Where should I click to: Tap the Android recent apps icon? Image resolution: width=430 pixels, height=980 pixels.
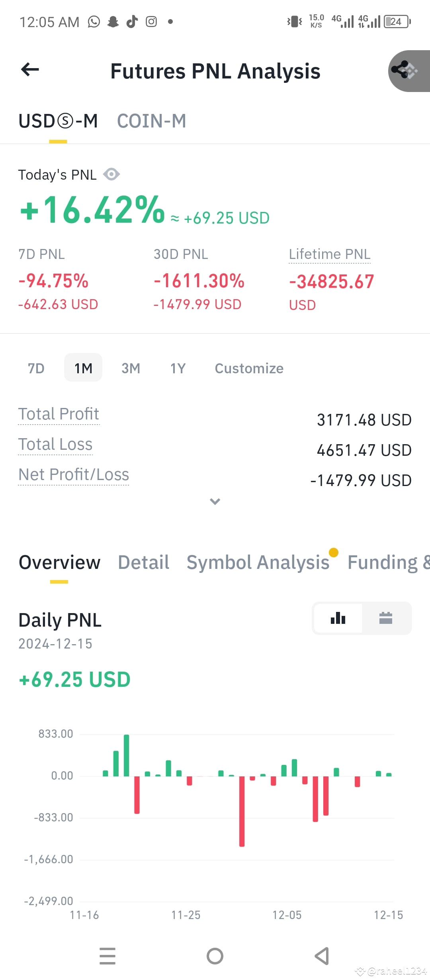107,956
